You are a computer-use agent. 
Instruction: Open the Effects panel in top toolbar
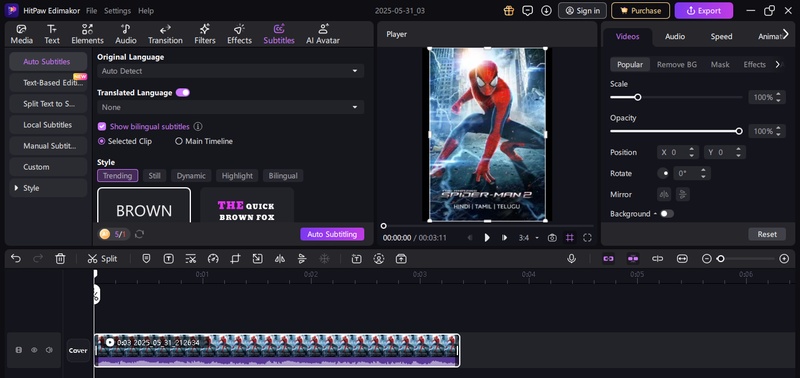[239, 34]
